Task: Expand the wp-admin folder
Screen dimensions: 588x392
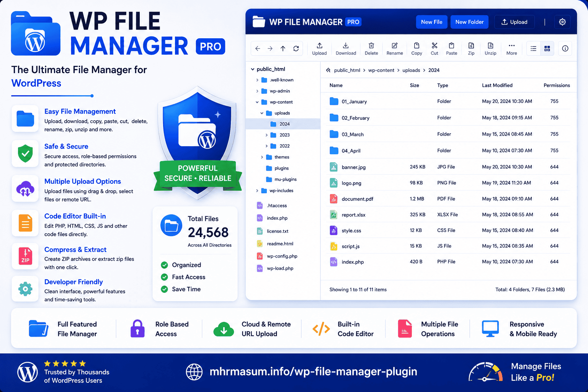Action: [x=257, y=91]
